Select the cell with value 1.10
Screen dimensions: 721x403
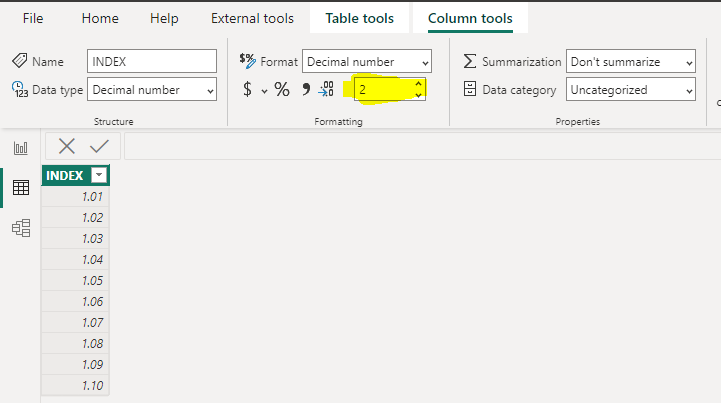75,386
